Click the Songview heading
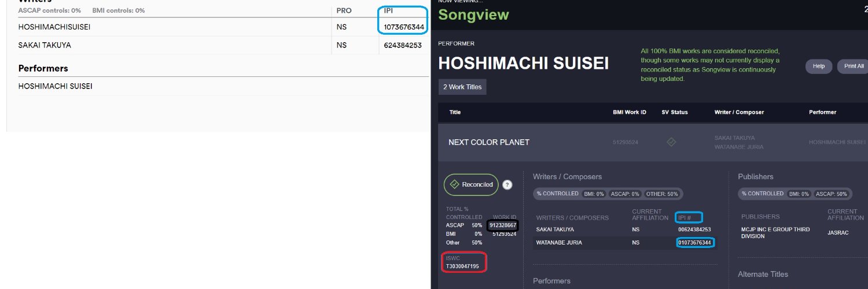868x289 pixels. pyautogui.click(x=473, y=15)
